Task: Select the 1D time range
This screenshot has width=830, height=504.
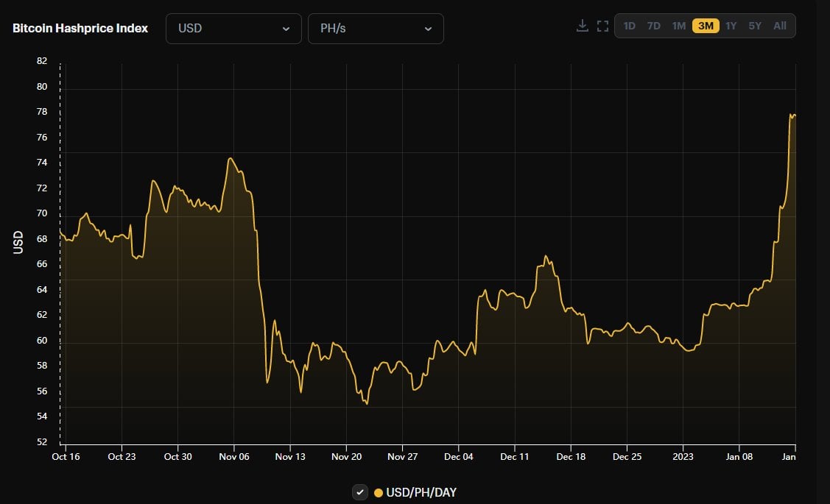Action: (x=629, y=26)
